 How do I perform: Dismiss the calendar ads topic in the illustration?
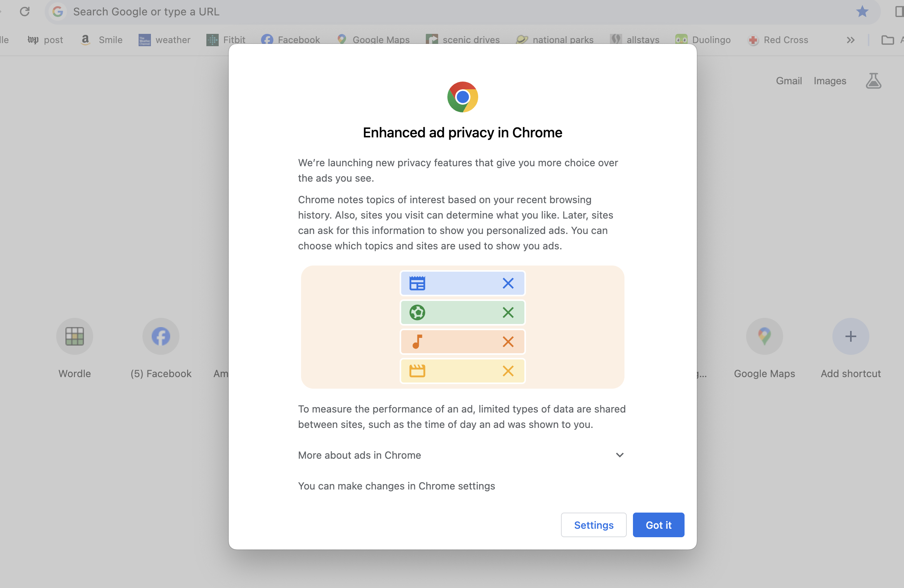[508, 283]
